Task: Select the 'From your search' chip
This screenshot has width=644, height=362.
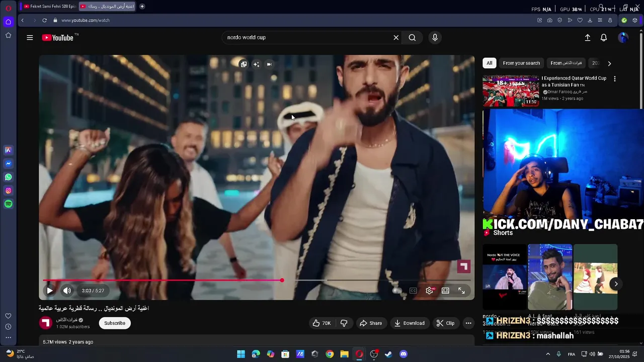Action: [521, 63]
